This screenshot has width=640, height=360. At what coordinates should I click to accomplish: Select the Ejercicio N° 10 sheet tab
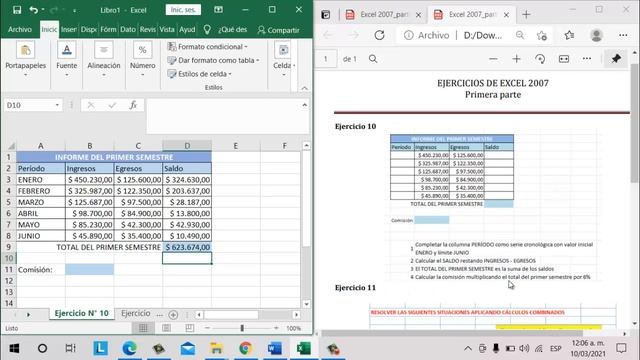(x=82, y=313)
